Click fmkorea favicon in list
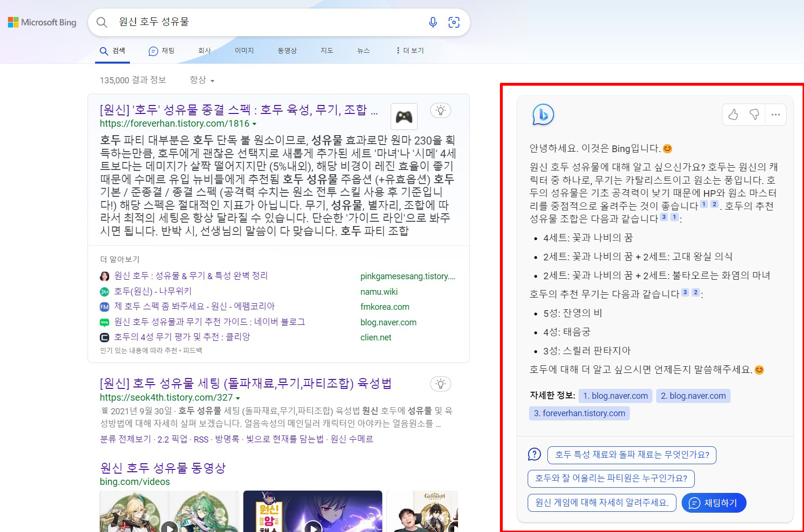Screen dimensions: 804x532 (105, 307)
